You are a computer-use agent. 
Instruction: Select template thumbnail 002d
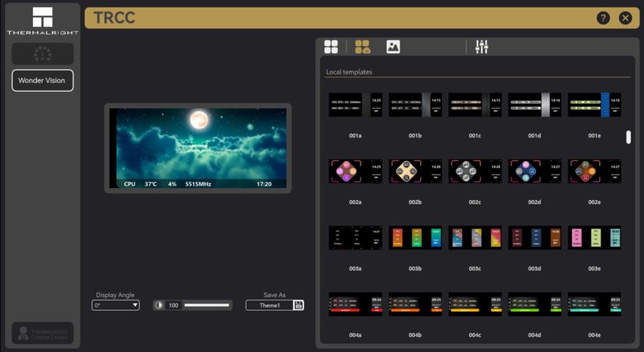click(x=535, y=171)
